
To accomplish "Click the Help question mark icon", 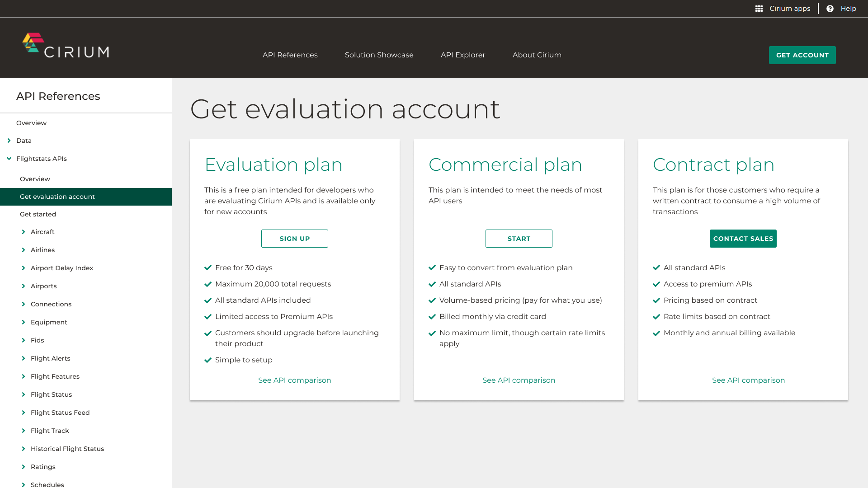I will click(x=830, y=9).
